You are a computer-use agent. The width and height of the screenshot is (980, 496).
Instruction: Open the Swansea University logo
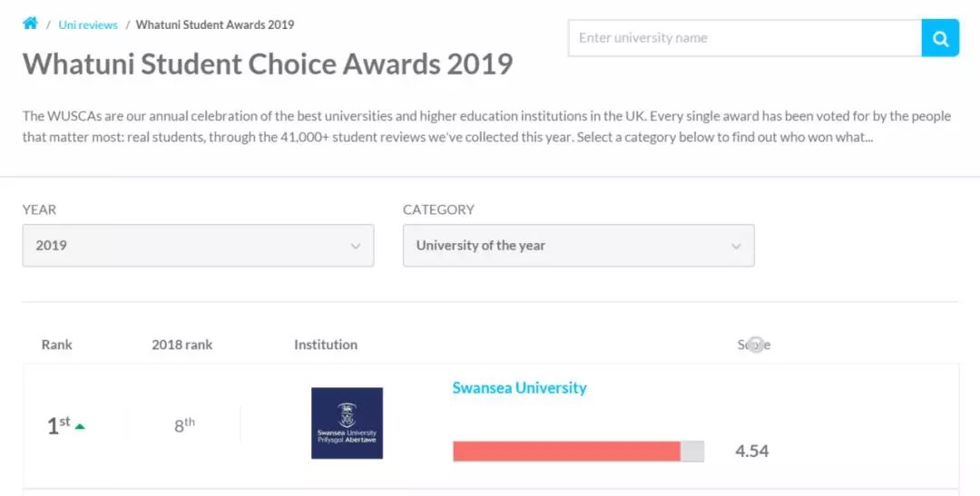[x=347, y=423]
